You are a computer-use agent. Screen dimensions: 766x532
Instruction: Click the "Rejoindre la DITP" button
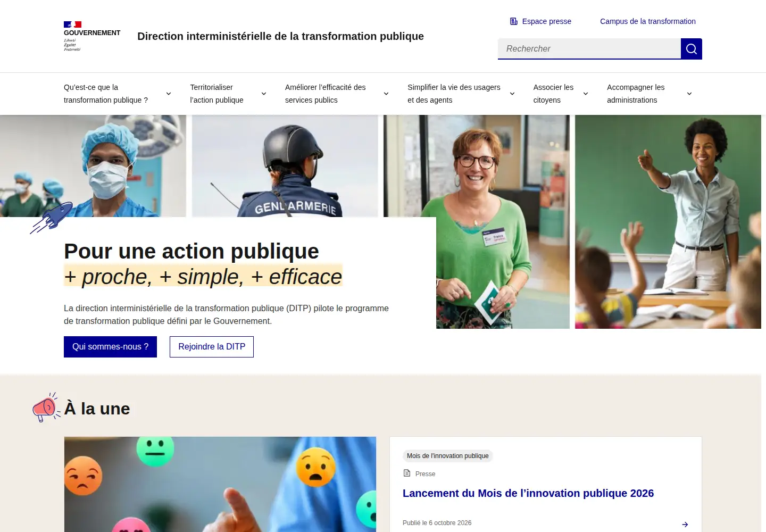coord(212,347)
